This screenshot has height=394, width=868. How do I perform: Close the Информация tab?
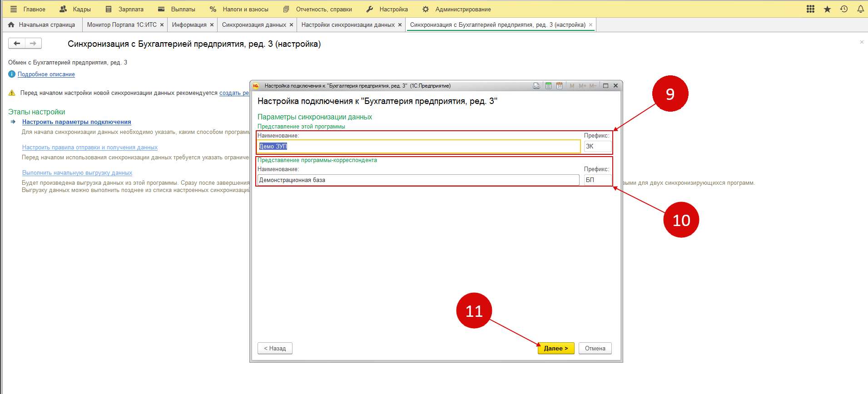pyautogui.click(x=212, y=25)
